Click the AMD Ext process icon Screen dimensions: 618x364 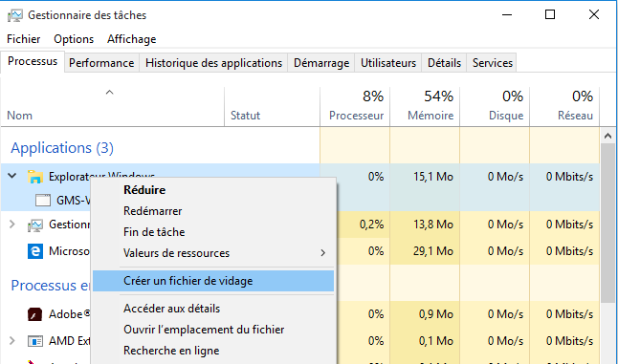[35, 341]
